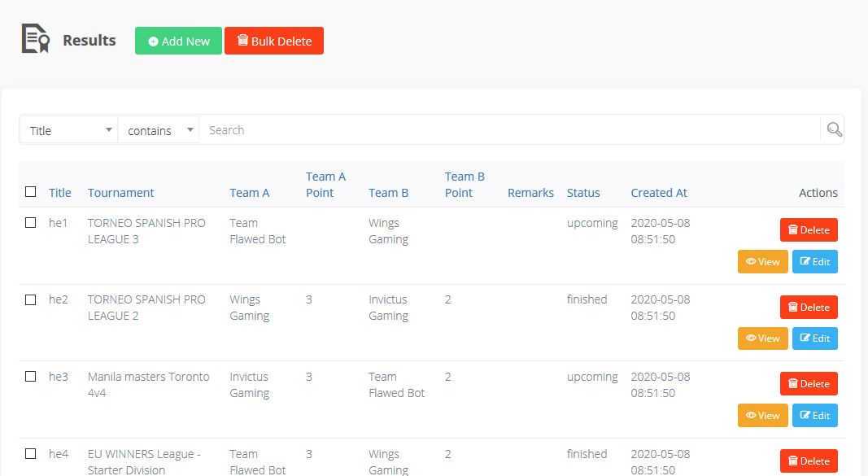Sort by Created At column
The image size is (868, 476).
pos(659,193)
